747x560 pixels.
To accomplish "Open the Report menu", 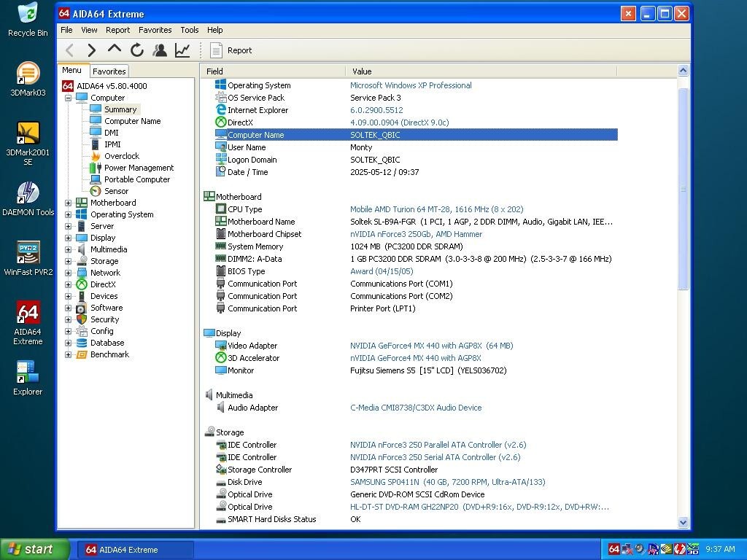I will [117, 30].
